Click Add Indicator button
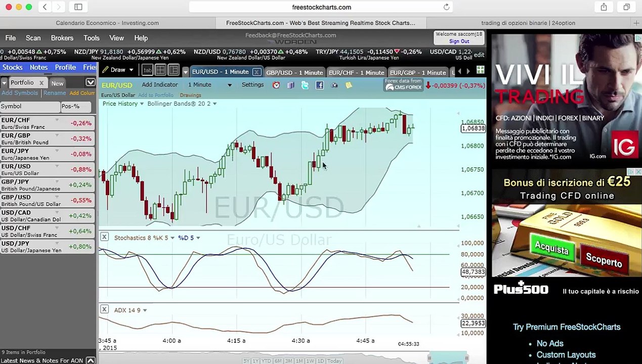 pyautogui.click(x=159, y=84)
